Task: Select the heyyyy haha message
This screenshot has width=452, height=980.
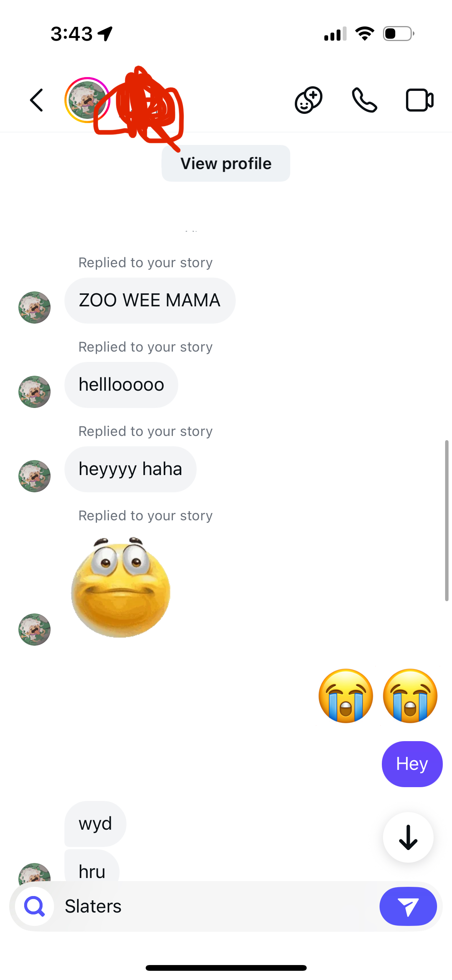Action: click(130, 469)
